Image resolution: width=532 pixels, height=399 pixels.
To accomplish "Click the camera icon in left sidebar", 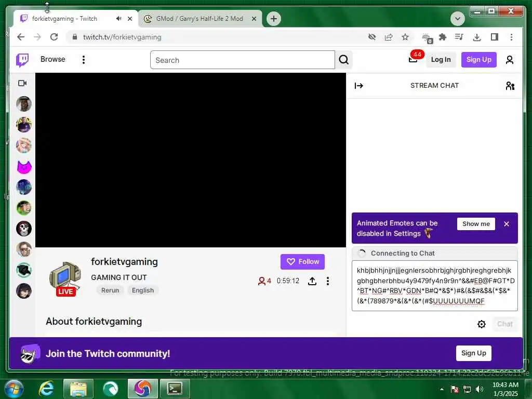I will [22, 83].
